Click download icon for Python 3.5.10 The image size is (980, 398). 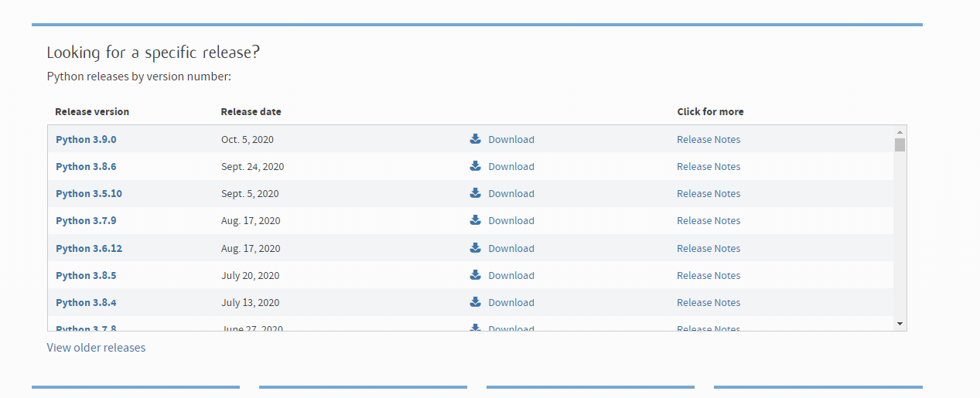(x=476, y=193)
